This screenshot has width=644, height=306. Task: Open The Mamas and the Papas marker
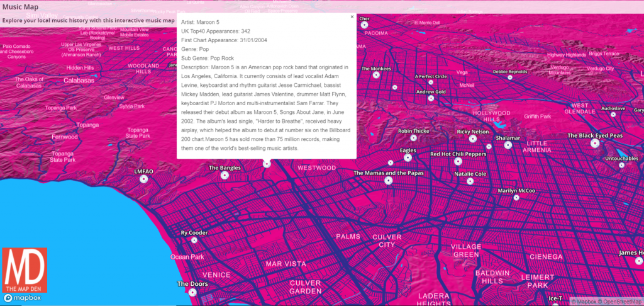click(389, 181)
